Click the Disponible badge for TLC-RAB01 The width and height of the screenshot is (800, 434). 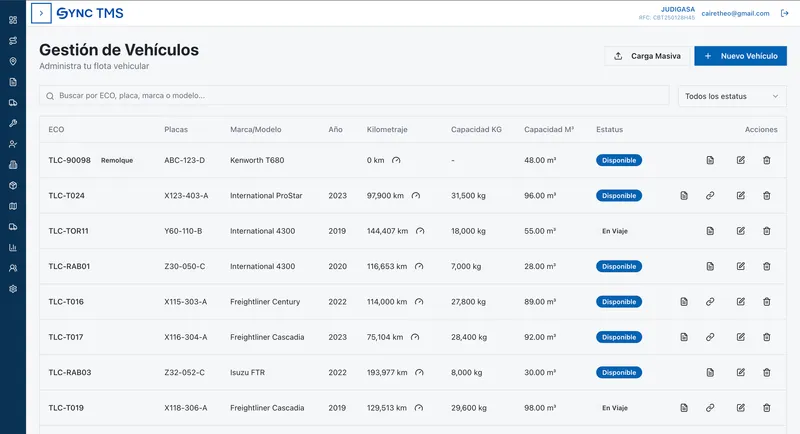(619, 266)
